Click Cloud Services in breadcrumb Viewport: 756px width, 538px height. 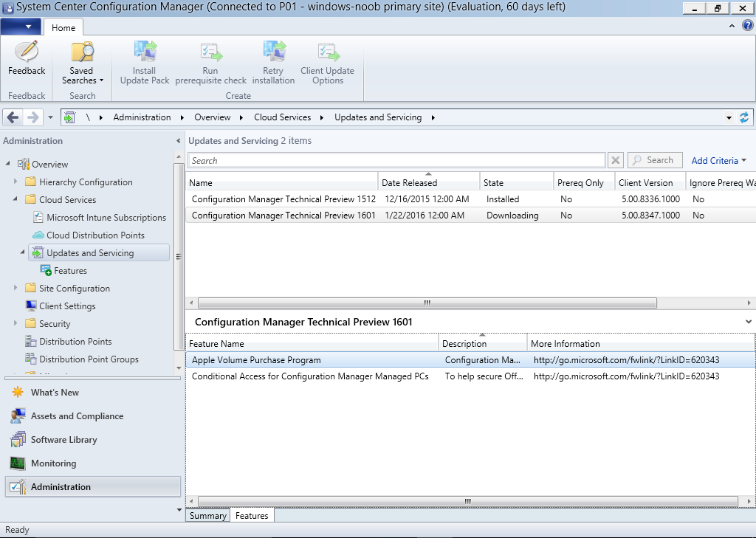(283, 117)
